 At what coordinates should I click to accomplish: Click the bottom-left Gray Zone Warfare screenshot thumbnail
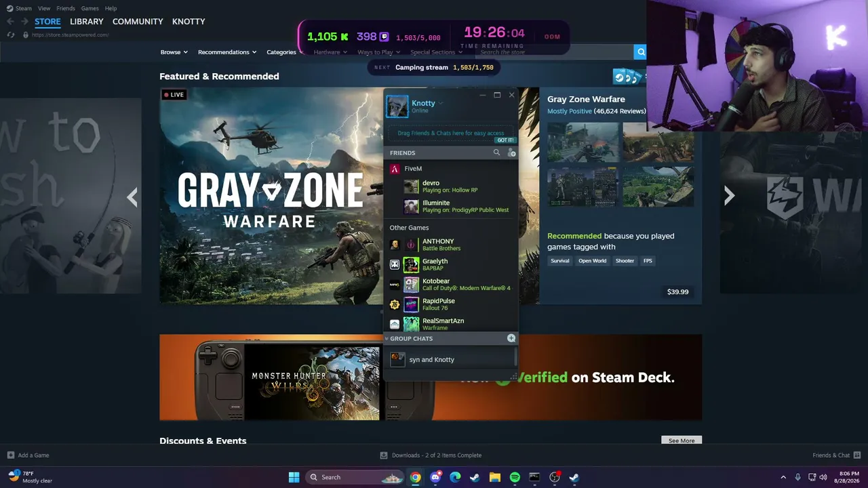583,186
